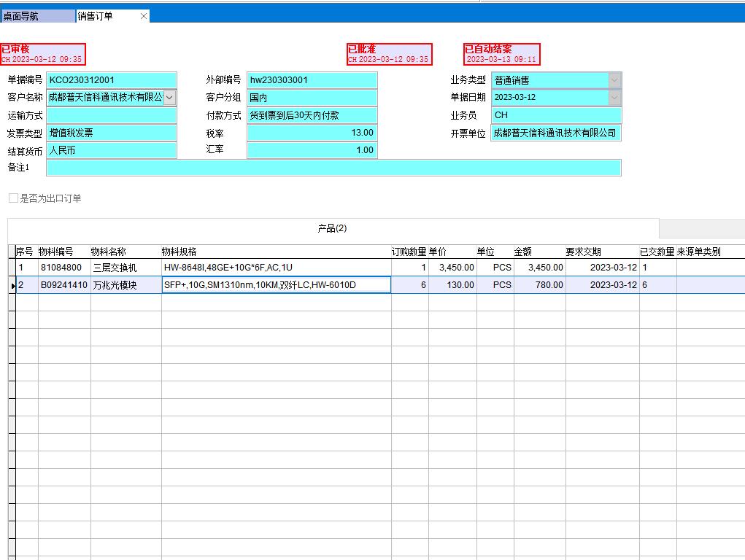Image resolution: width=745 pixels, height=560 pixels.
Task: Select the 业务员 field showing CH
Action: (x=556, y=114)
